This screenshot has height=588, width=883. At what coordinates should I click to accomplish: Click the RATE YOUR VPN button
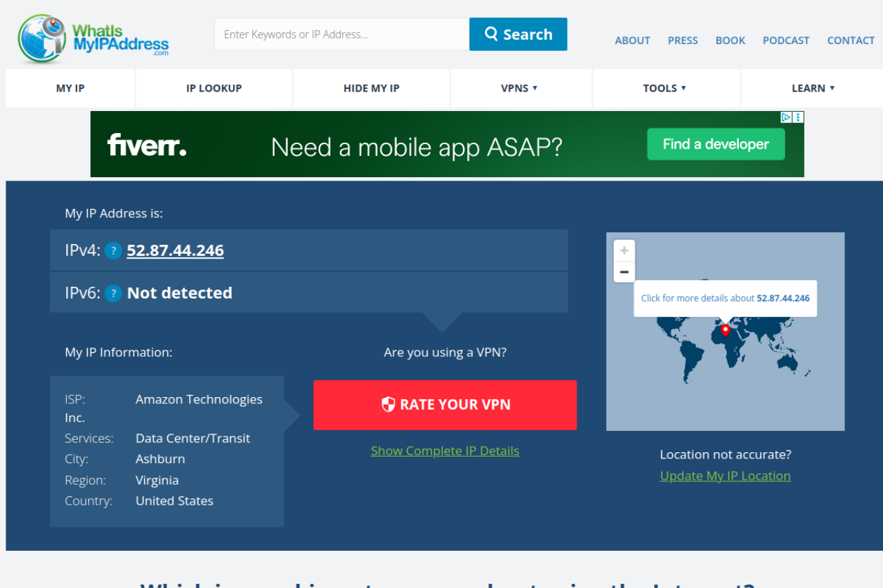(x=445, y=405)
